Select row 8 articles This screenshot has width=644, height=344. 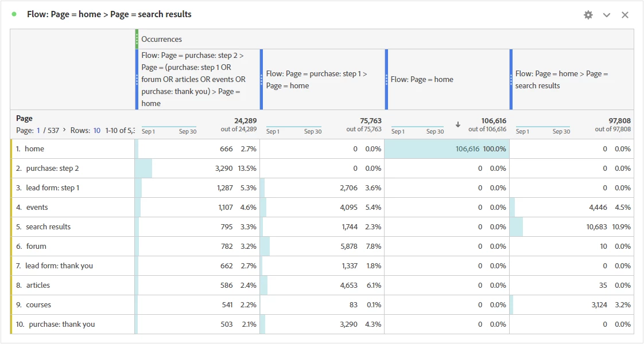[73, 285]
